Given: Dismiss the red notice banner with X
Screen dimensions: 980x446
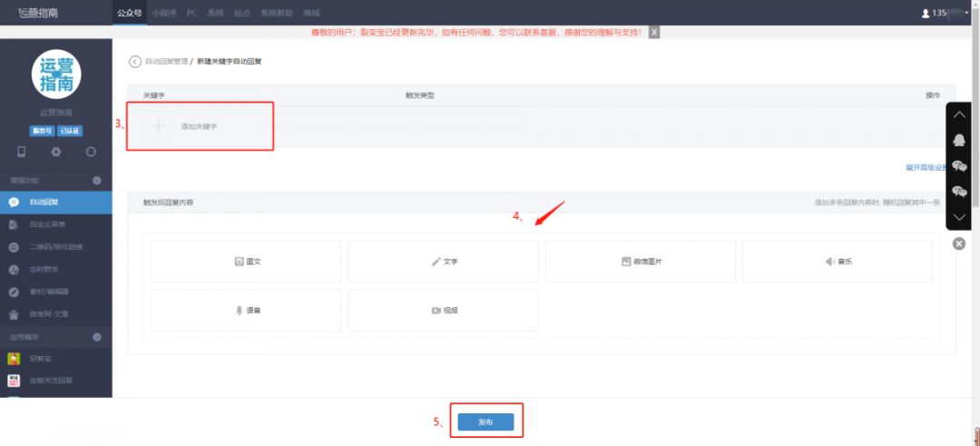Looking at the screenshot, I should [654, 32].
